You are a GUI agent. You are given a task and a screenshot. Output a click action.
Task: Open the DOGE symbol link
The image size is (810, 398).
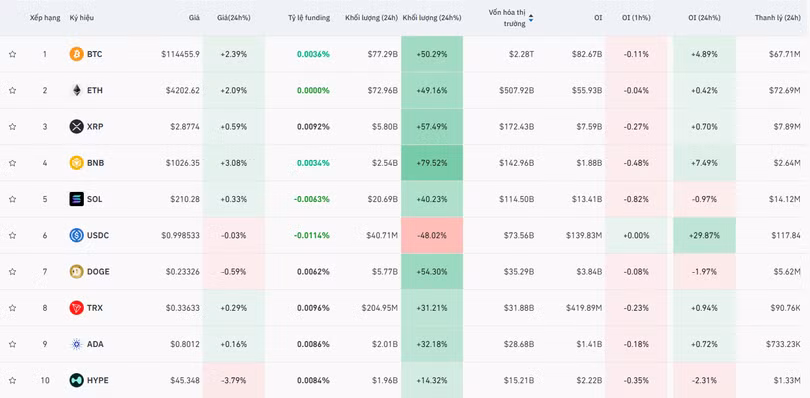[x=98, y=271]
